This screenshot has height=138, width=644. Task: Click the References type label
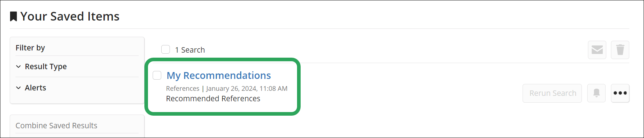click(x=182, y=89)
